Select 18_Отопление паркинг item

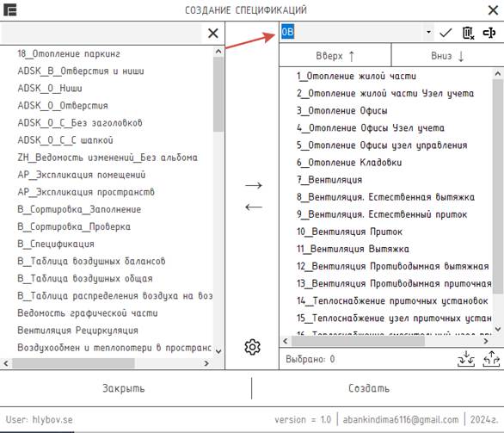[x=69, y=53]
